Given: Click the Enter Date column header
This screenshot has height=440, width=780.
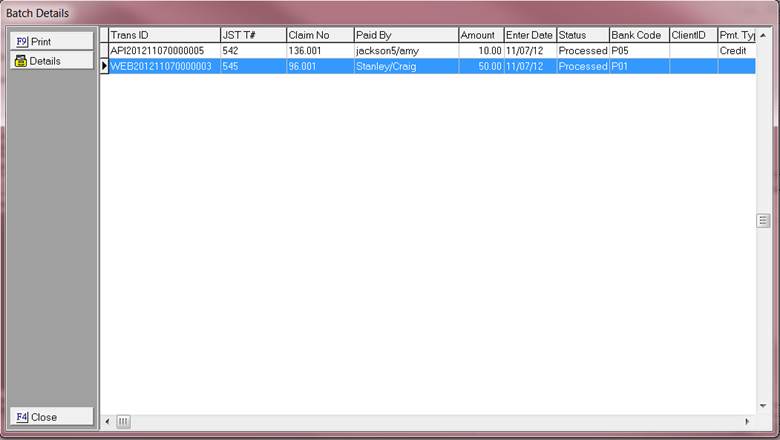Looking at the screenshot, I should tap(529, 35).
